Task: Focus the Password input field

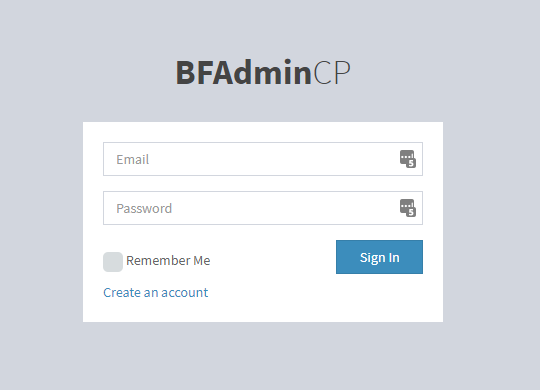Action: (x=263, y=208)
